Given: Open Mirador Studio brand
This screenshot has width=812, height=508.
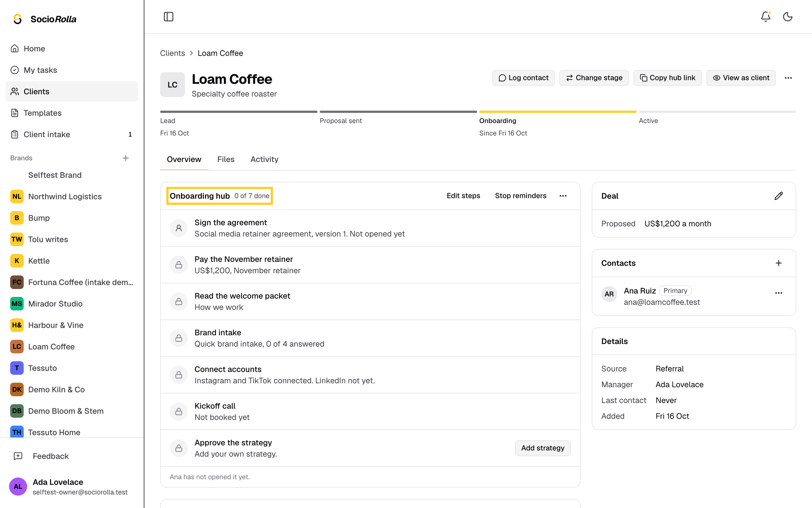Looking at the screenshot, I should 72,304.
